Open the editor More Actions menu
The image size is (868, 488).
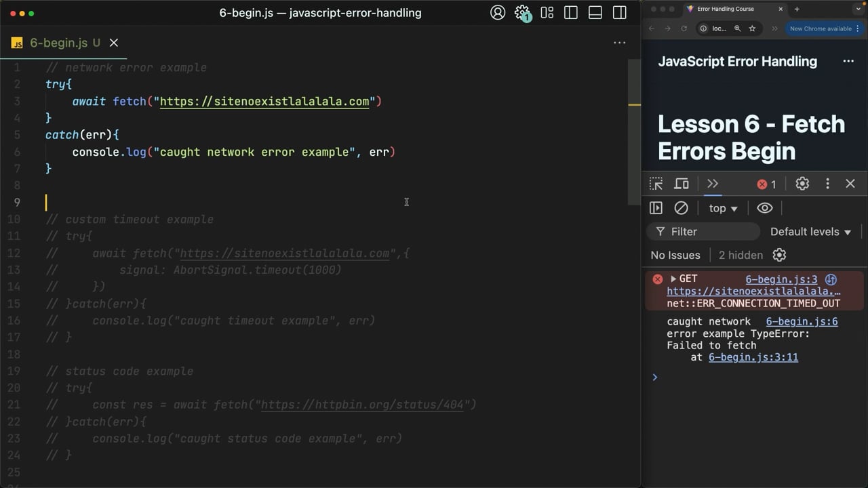coord(619,43)
